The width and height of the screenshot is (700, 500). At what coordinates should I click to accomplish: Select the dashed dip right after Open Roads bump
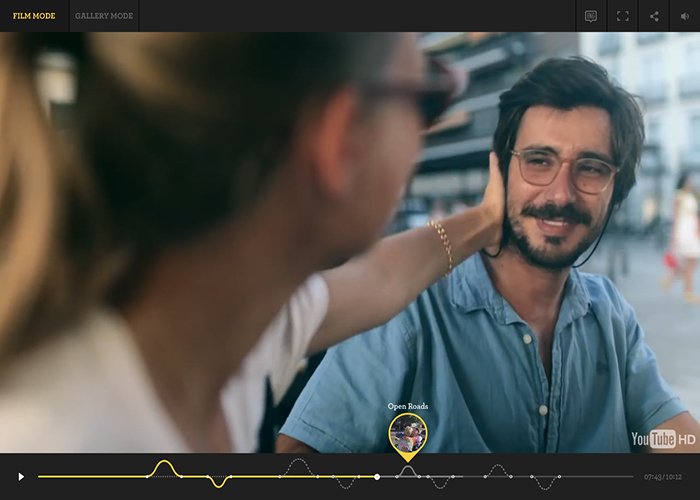[x=440, y=482]
